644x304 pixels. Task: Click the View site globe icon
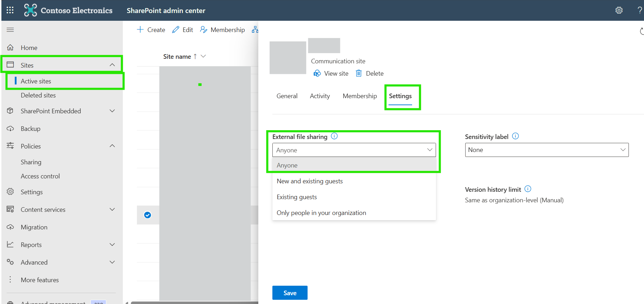click(317, 73)
